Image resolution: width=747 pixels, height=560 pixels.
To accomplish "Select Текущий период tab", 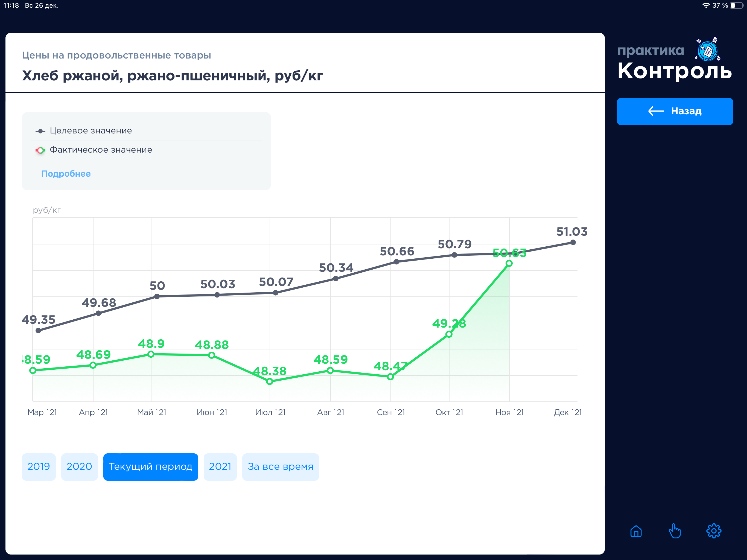I will coord(150,466).
